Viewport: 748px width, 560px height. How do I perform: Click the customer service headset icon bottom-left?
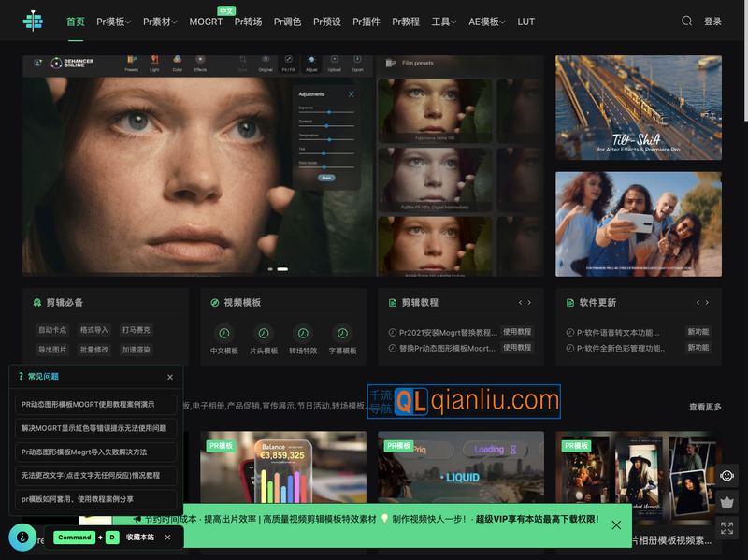tap(23, 537)
